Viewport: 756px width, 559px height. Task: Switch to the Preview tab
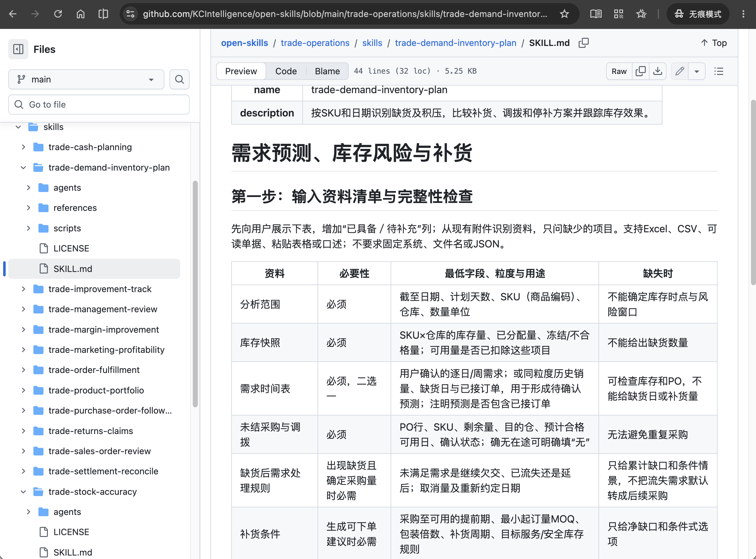(x=241, y=71)
